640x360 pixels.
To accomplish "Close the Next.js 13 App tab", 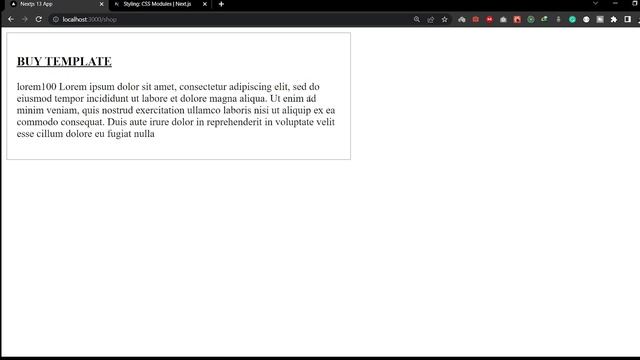I will (102, 4).
